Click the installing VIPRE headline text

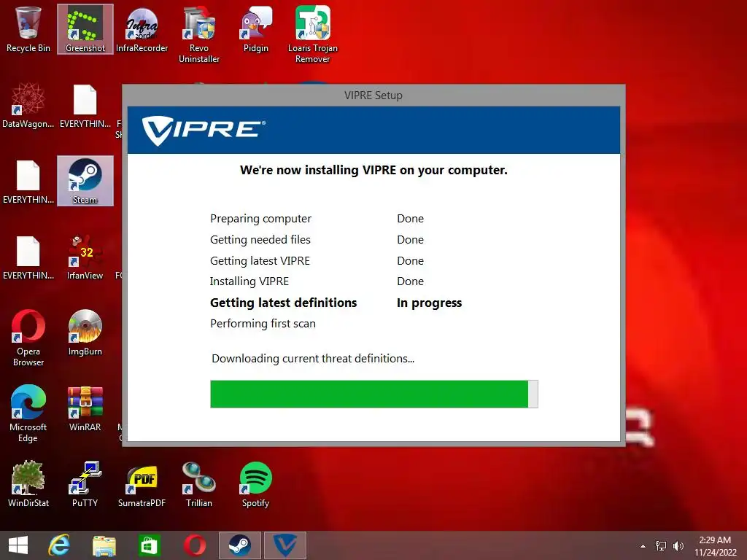click(x=373, y=170)
